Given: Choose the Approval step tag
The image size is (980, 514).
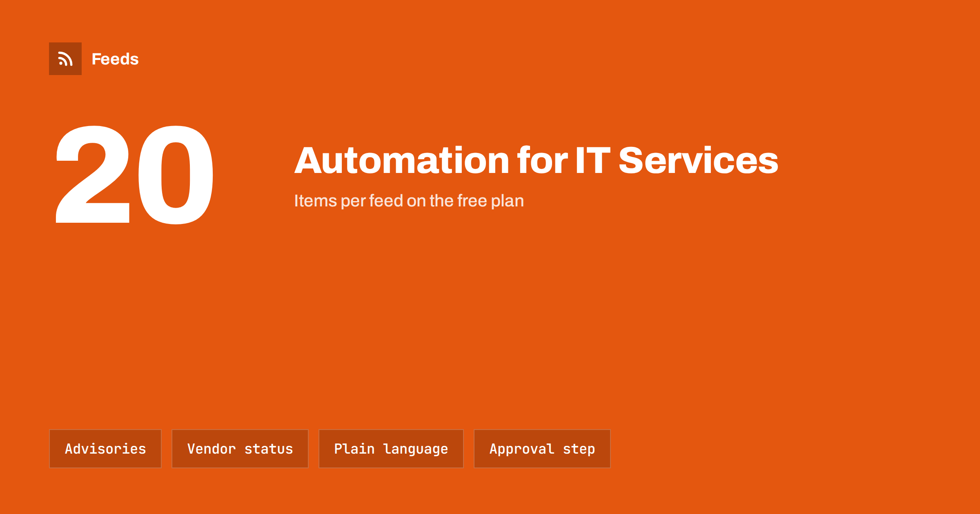Looking at the screenshot, I should click(542, 449).
